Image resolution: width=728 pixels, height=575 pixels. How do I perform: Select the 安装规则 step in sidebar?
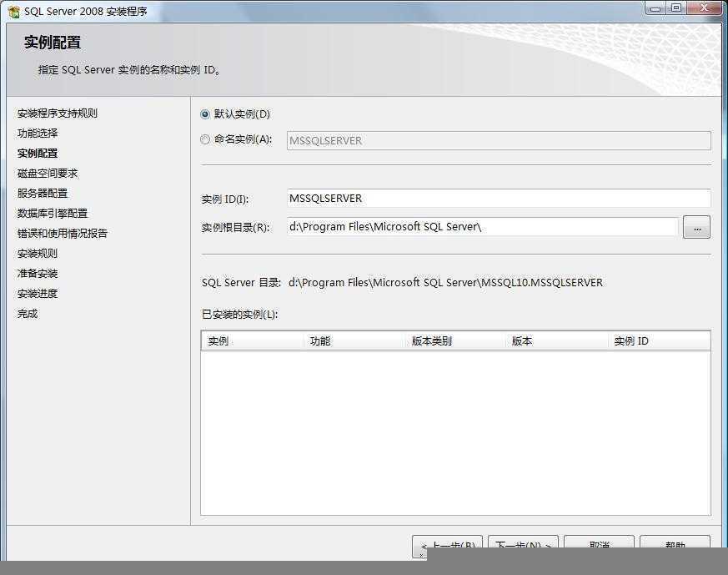[38, 254]
